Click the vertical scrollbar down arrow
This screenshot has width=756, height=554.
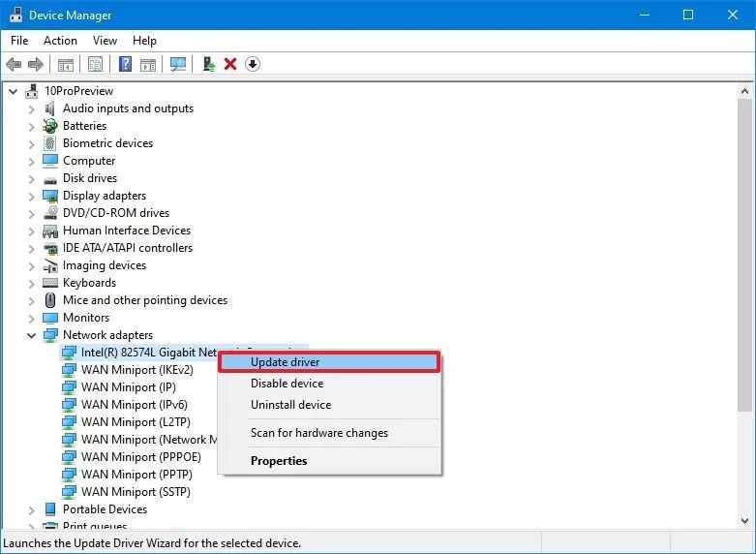click(746, 523)
